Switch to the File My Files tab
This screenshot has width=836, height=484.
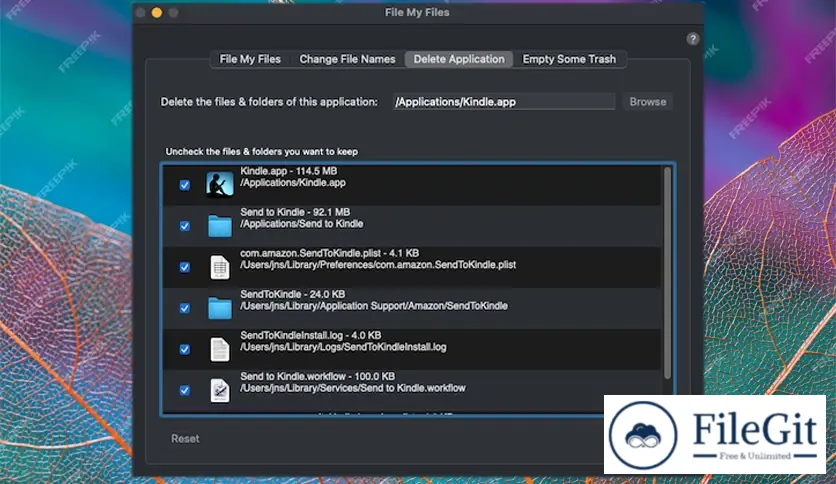coord(250,59)
